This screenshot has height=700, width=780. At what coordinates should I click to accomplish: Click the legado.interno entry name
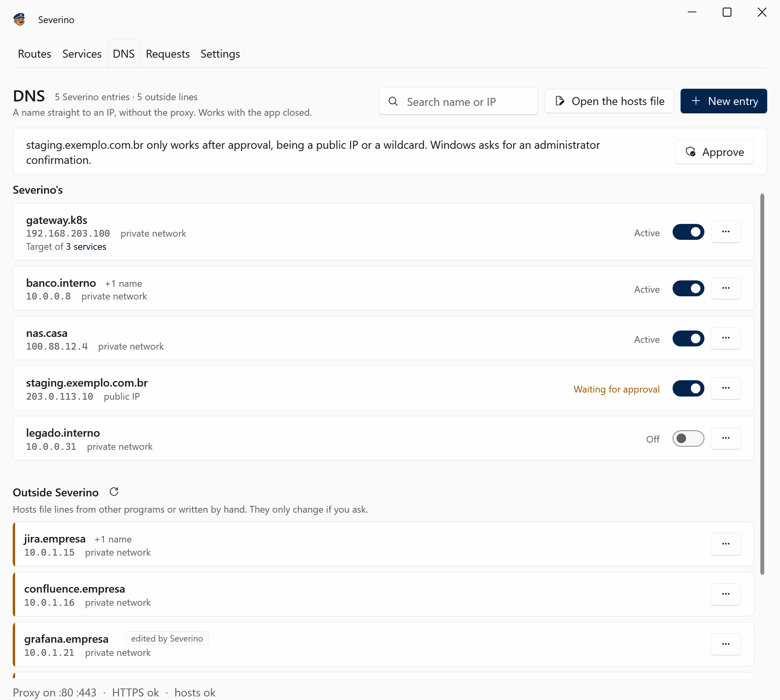63,433
